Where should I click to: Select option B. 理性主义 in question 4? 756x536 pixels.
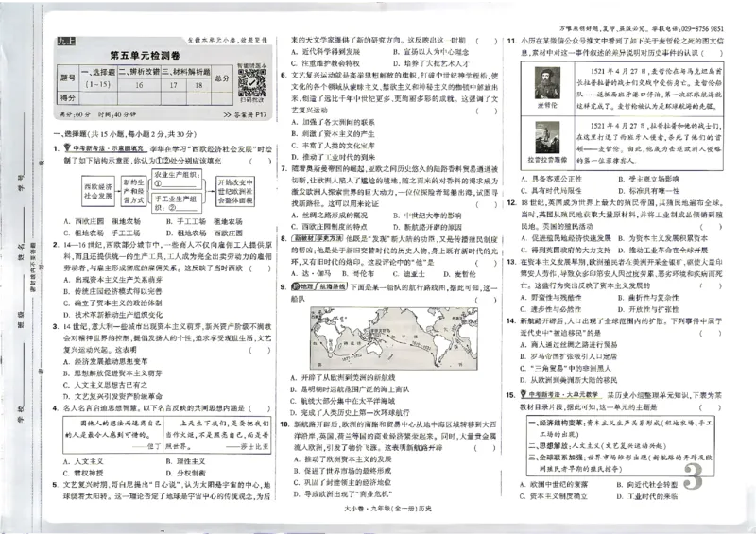185,461
